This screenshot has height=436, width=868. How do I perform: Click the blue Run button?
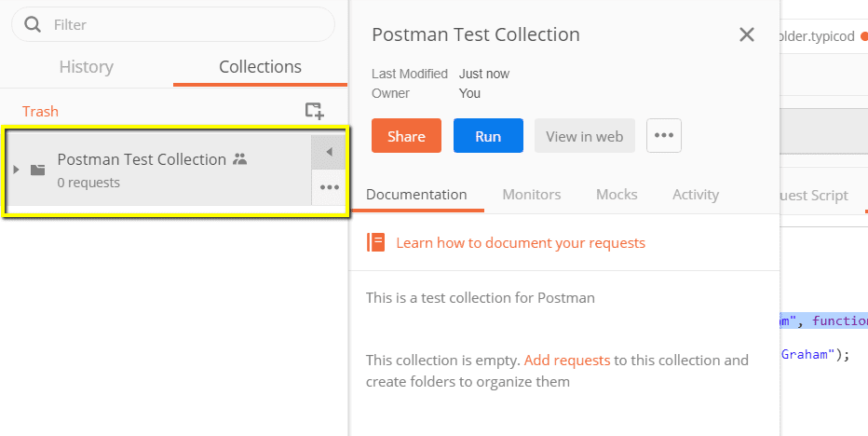[488, 136]
